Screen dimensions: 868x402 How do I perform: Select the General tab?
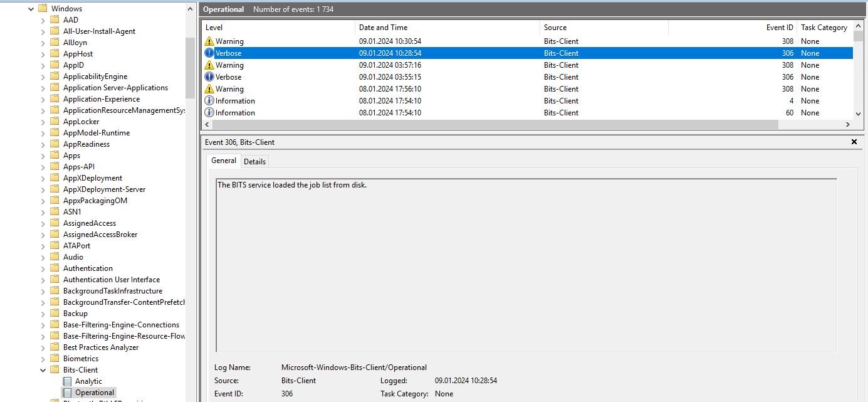pos(224,161)
